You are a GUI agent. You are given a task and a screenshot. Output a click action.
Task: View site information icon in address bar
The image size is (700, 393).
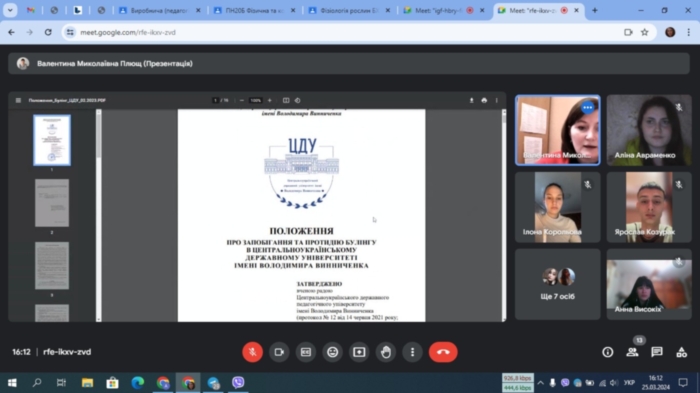70,32
